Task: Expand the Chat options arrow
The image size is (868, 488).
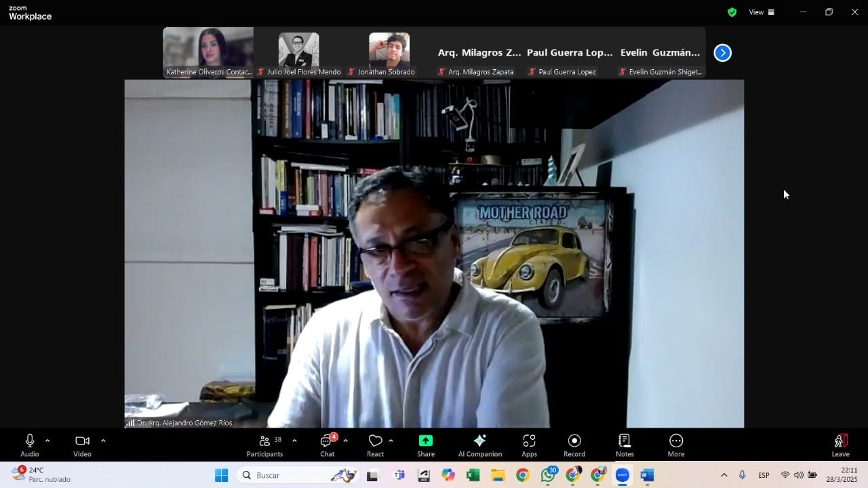Action: pyautogui.click(x=345, y=440)
